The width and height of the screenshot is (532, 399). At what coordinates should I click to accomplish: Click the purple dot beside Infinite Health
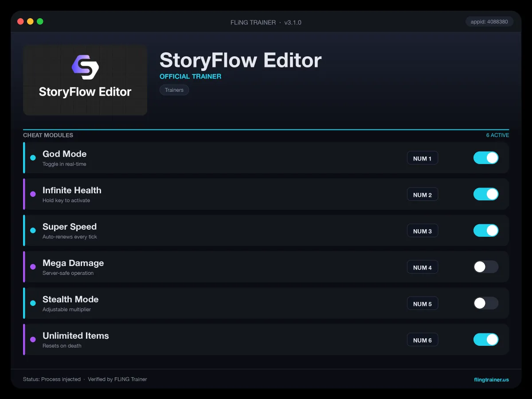[33, 194]
